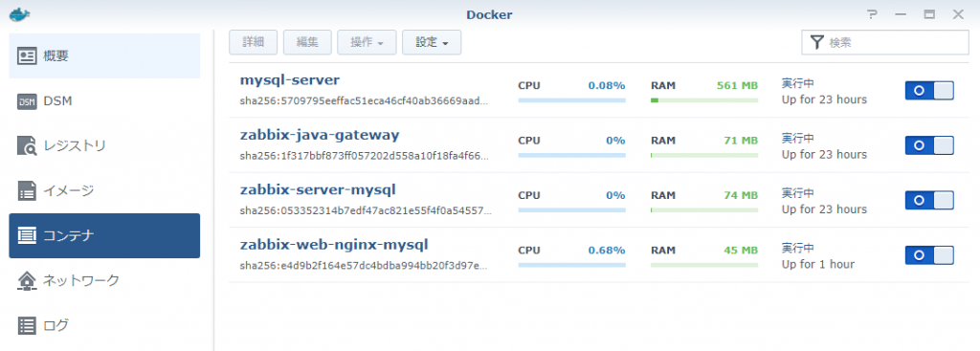The height and width of the screenshot is (351, 980).
Task: Disable the zabbix-web-nginx-mysql container switch
Action: (x=929, y=255)
